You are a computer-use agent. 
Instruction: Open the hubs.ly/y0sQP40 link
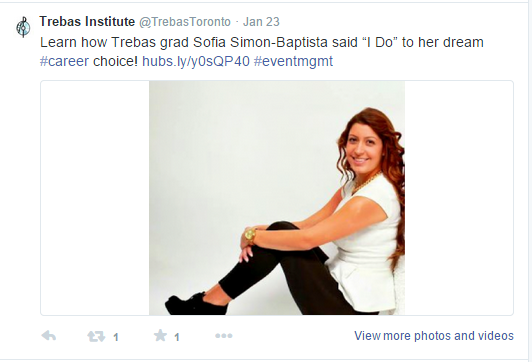[x=196, y=61]
